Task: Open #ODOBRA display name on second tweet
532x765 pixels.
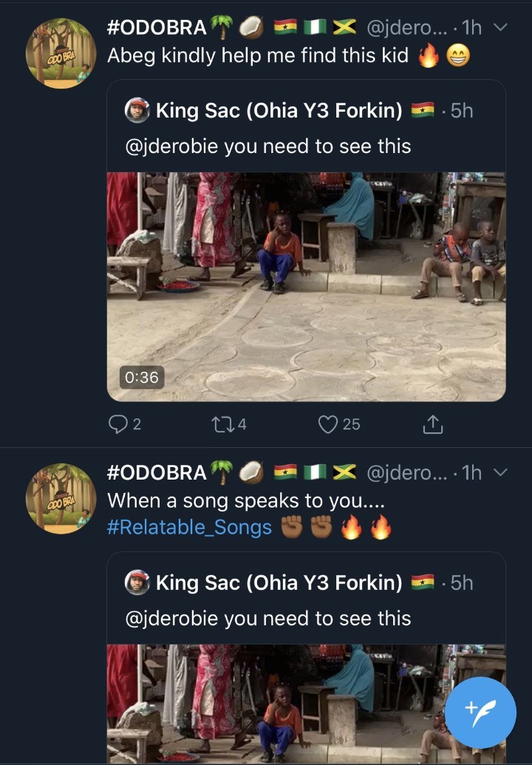Action: (157, 473)
